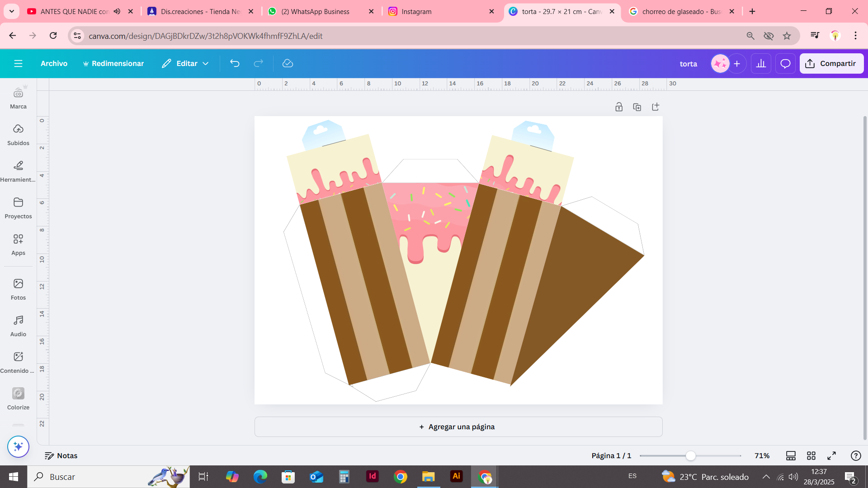Image resolution: width=868 pixels, height=488 pixels.
Task: Open the comments speech bubble icon
Action: click(785, 64)
